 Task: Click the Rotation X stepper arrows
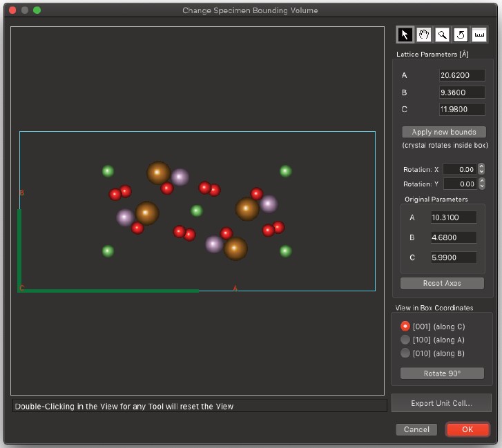tap(481, 169)
